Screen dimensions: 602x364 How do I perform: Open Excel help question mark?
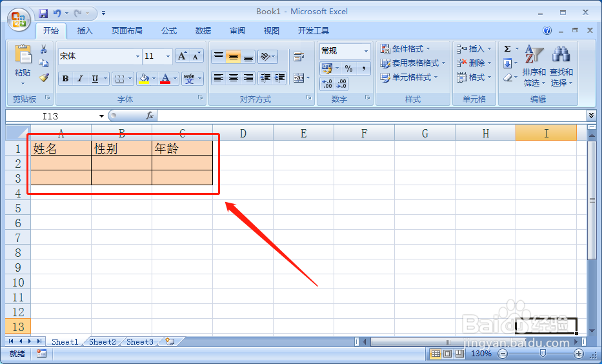[x=547, y=30]
